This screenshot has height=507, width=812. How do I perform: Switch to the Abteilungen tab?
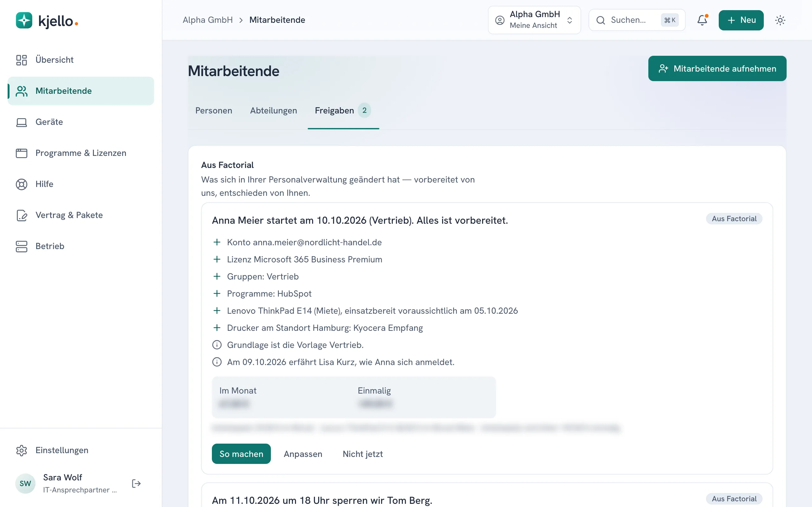pyautogui.click(x=273, y=111)
